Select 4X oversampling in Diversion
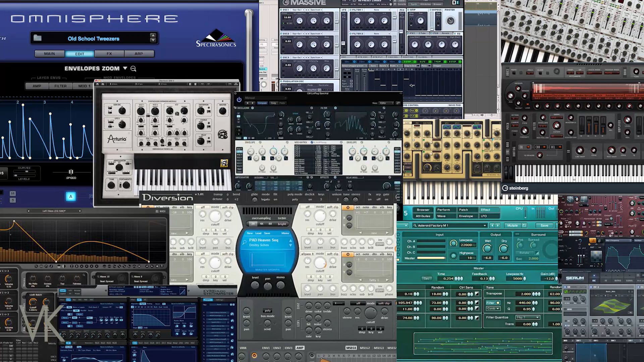The width and height of the screenshot is (644, 362). click(x=262, y=224)
